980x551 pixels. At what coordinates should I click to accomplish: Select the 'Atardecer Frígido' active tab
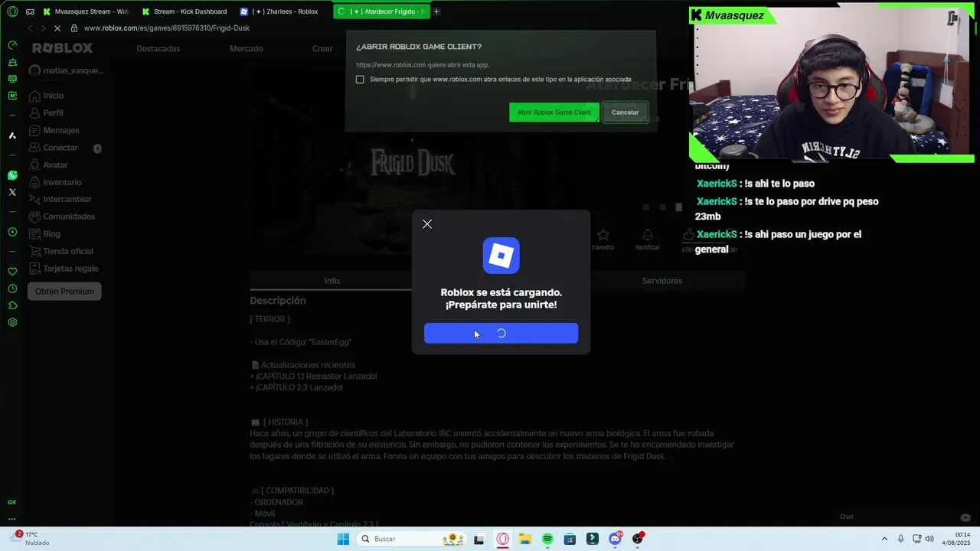click(x=381, y=11)
